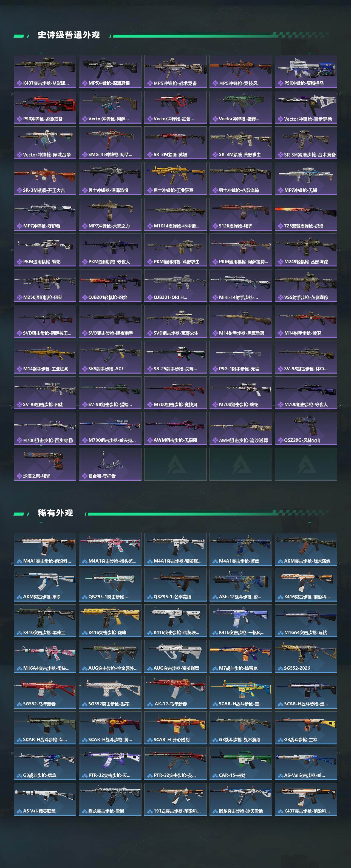Pick the M7战斗步枪-捣蛋鬼 skin
The width and height of the screenshot is (351, 868).
(x=240, y=656)
